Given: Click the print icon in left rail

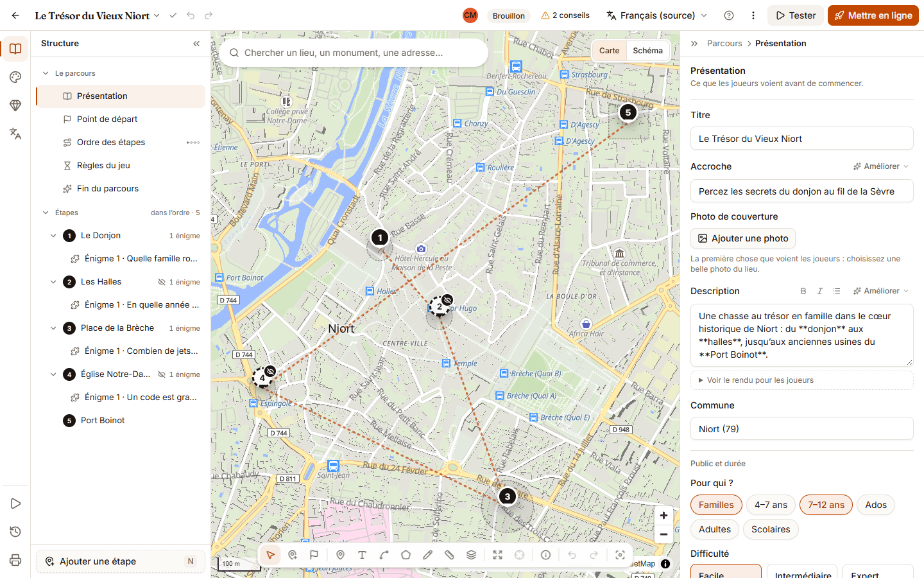Looking at the screenshot, I should (15, 560).
